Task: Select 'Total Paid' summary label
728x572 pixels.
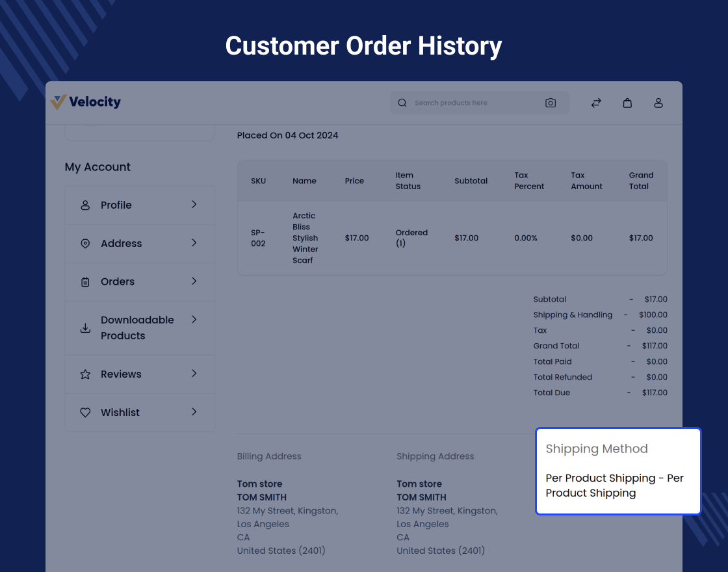Action: point(552,361)
